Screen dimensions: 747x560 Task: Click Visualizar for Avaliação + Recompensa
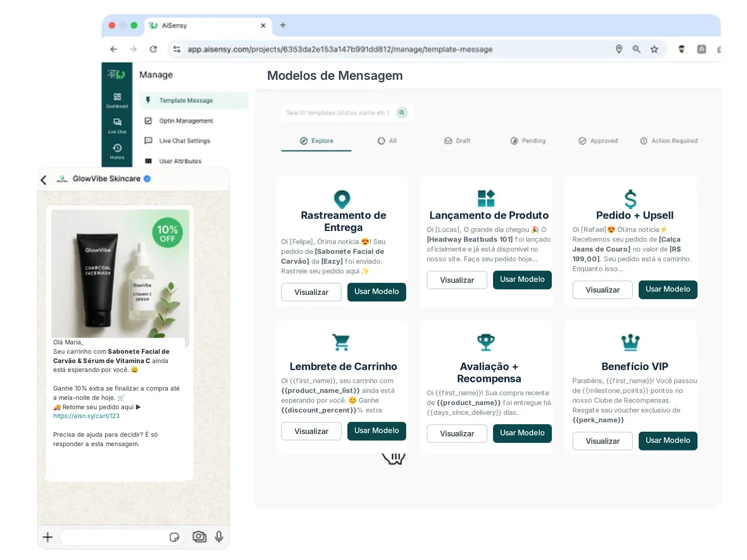point(457,434)
